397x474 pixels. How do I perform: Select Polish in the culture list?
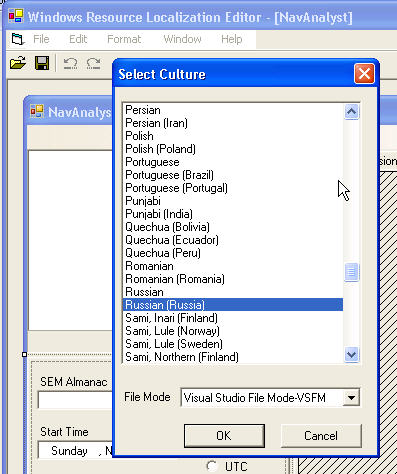tap(233, 136)
